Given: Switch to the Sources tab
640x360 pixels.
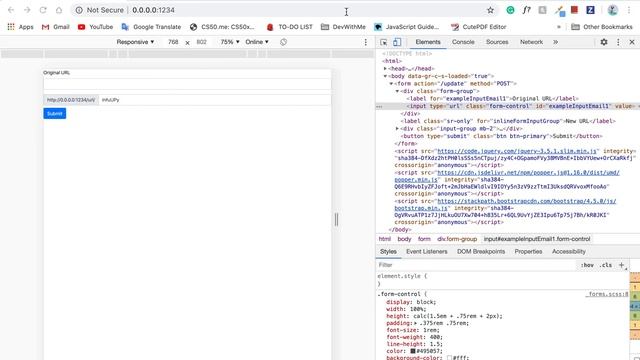Looking at the screenshot, I should pos(497,42).
